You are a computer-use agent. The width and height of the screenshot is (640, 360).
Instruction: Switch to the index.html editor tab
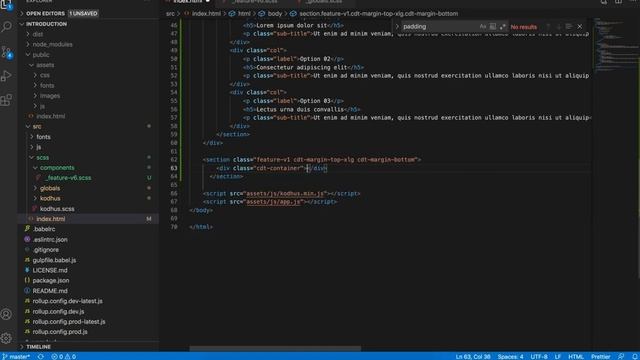[188, 2]
